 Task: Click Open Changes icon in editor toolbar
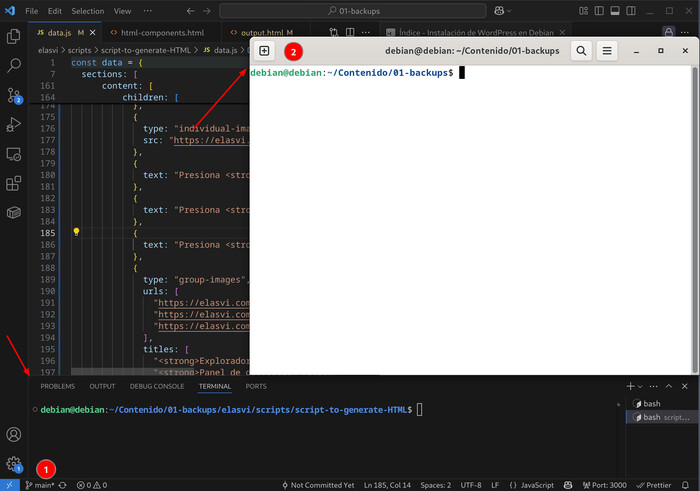click(x=333, y=32)
